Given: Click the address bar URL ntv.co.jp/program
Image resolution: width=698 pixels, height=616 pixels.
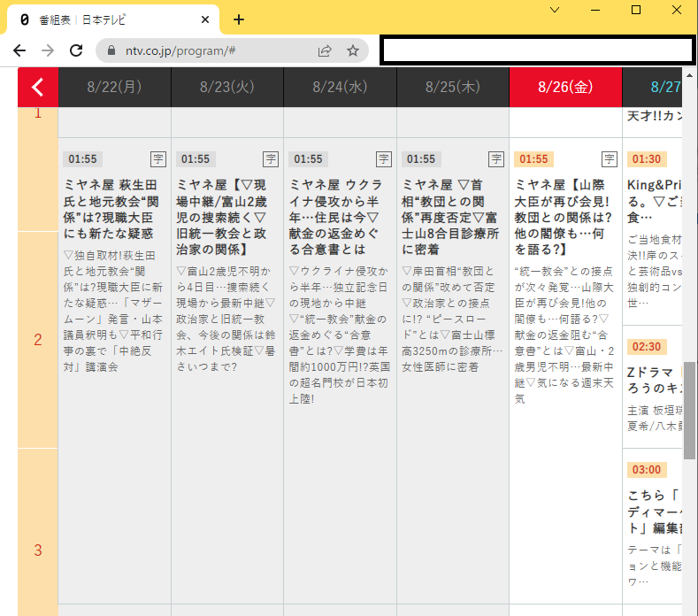Looking at the screenshot, I should (x=180, y=50).
